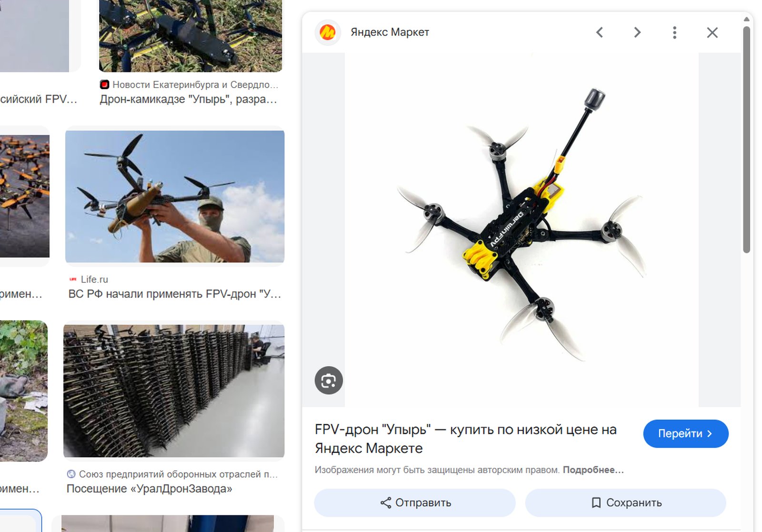Open the three-dot more options menu
This screenshot has height=532, width=762.
tap(674, 32)
